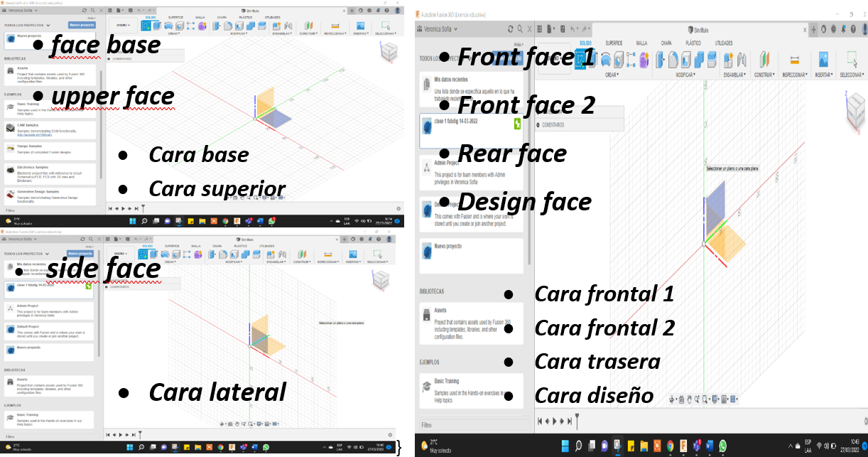Image resolution: width=868 pixels, height=457 pixels.
Task: Click data panel grid icon in right window
Action: 539,30
